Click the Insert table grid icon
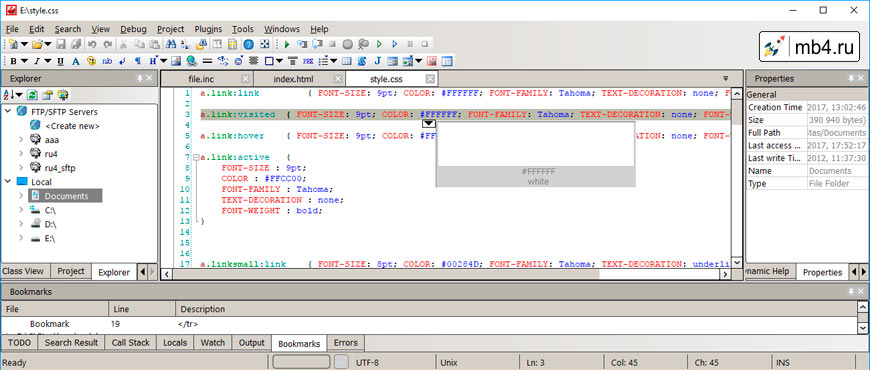Viewport: 870px width, 370px height. (347, 60)
